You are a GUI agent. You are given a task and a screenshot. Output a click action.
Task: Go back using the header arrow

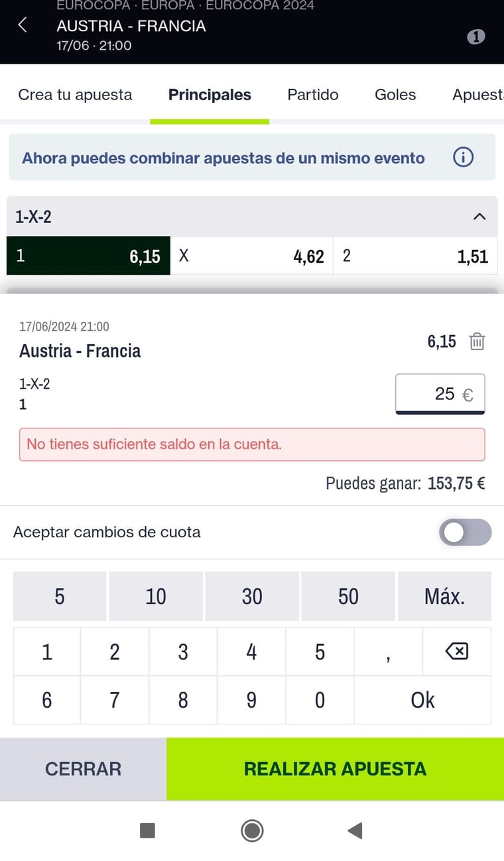23,26
